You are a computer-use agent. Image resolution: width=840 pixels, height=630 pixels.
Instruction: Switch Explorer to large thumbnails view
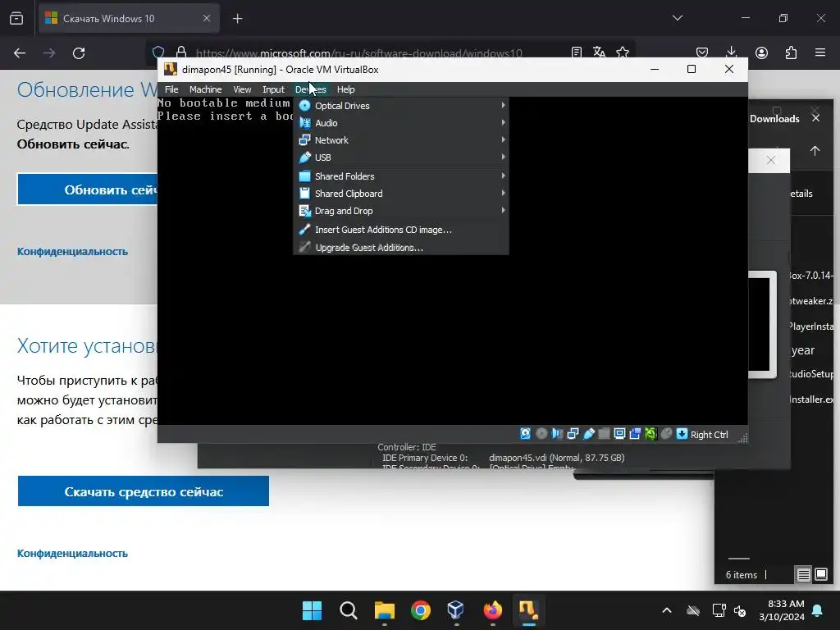click(x=821, y=575)
